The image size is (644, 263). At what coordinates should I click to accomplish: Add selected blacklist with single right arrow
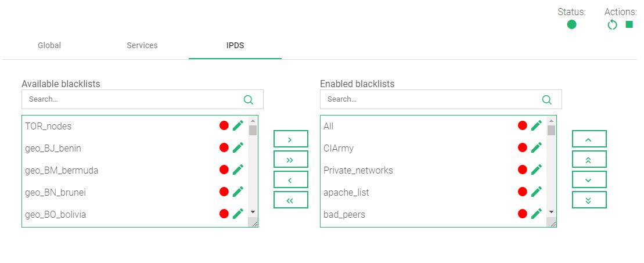click(291, 139)
